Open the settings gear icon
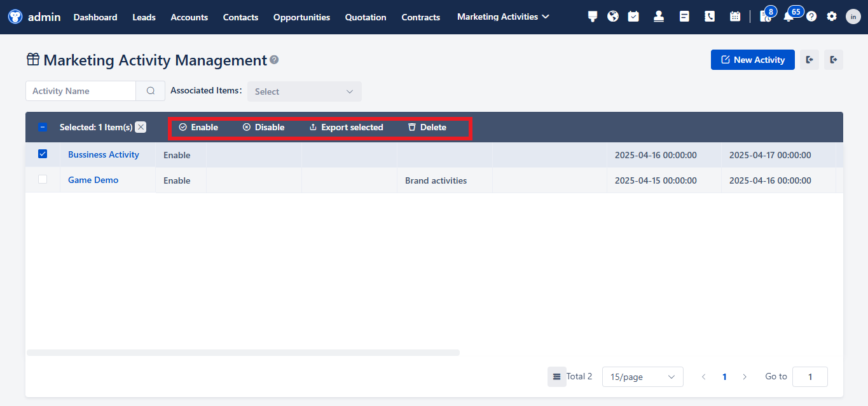Image resolution: width=868 pixels, height=406 pixels. click(x=832, y=16)
